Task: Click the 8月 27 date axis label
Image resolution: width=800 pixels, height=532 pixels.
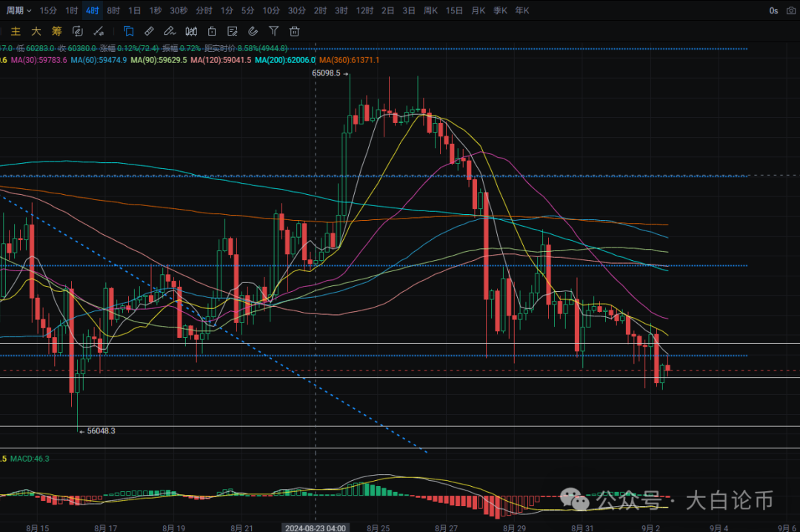Action: [x=447, y=528]
